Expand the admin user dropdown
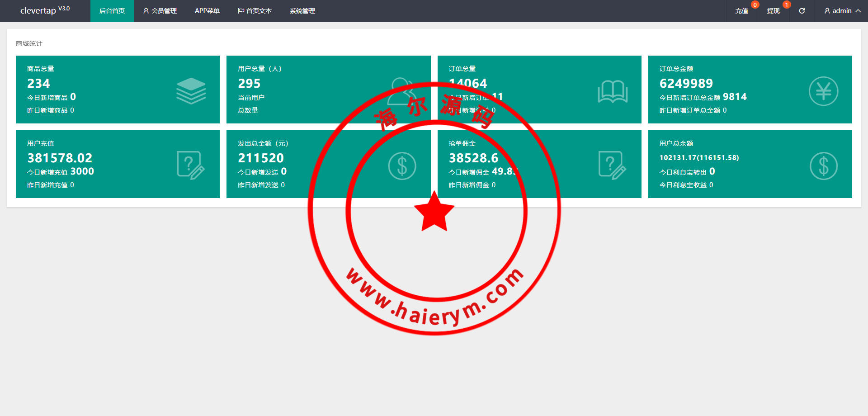 [842, 11]
